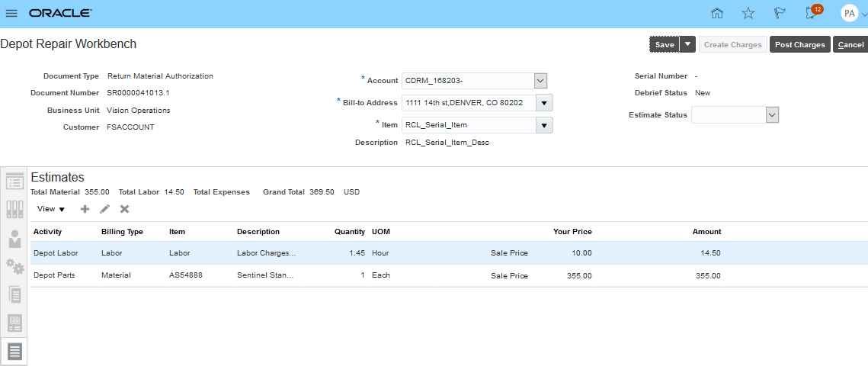This screenshot has height=389, width=868.
Task: Open the binders side tab
Action: (x=14, y=209)
